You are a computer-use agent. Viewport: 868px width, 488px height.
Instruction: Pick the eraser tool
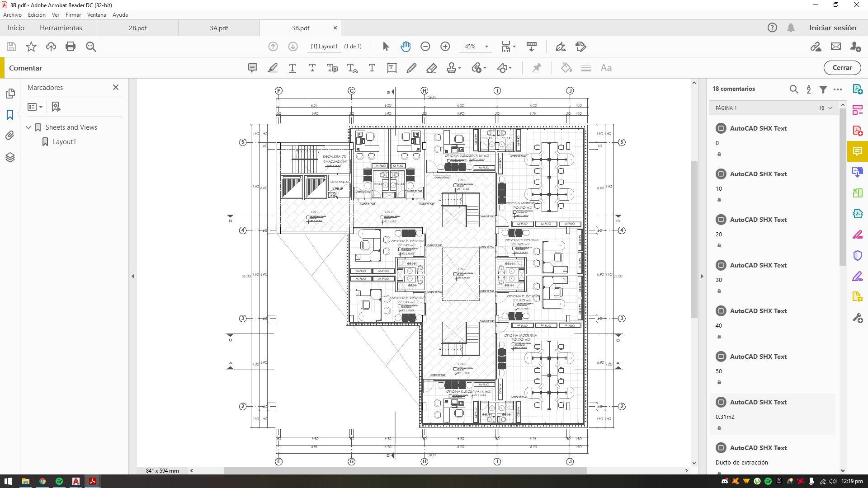point(431,68)
